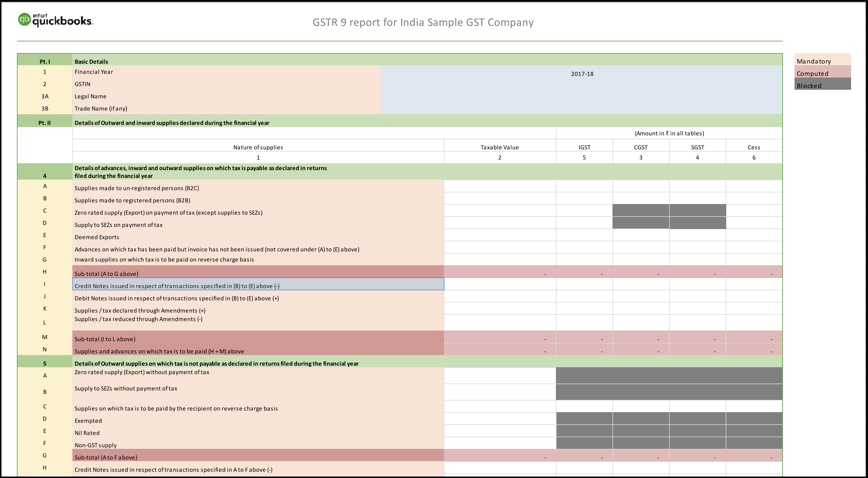Select the Pt. II header cell
The image size is (868, 478).
point(44,121)
